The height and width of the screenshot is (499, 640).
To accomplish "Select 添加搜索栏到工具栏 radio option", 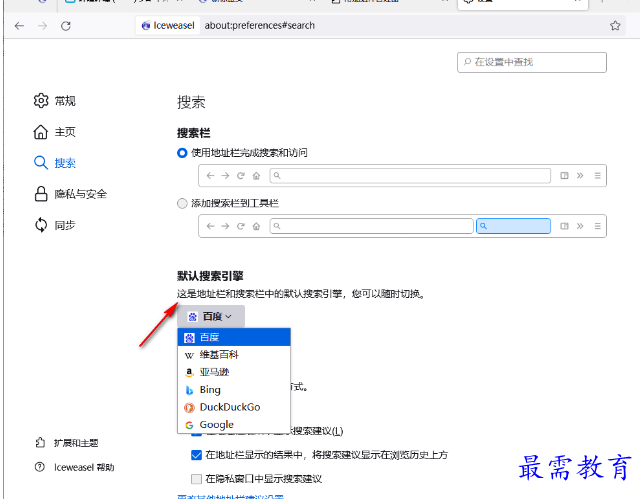I will (x=182, y=203).
